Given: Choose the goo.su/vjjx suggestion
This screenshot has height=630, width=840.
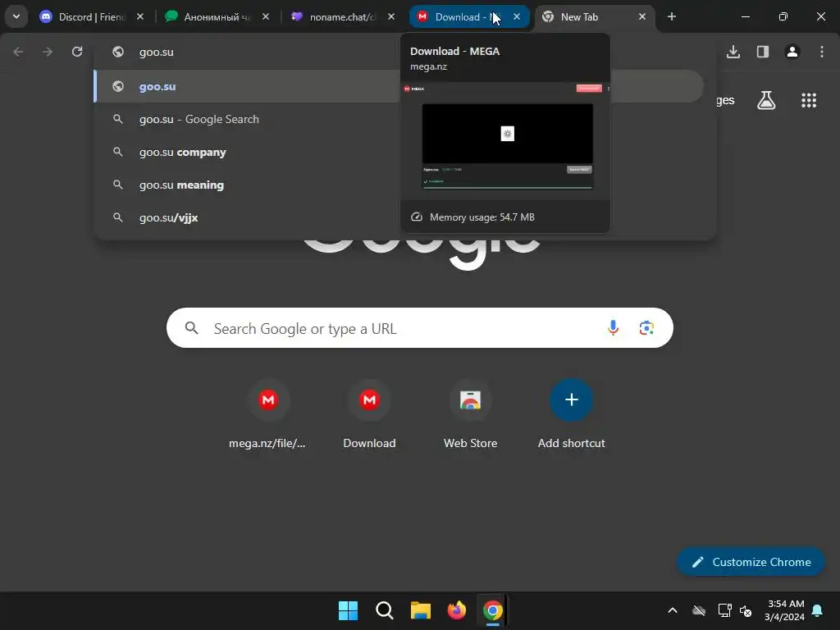Looking at the screenshot, I should (x=246, y=217).
